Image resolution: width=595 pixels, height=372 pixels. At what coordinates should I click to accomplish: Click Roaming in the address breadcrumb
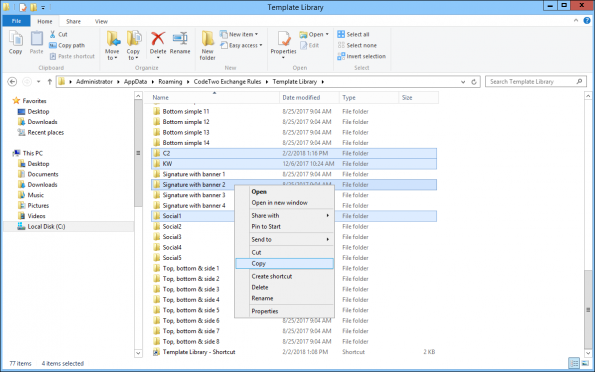(x=170, y=82)
